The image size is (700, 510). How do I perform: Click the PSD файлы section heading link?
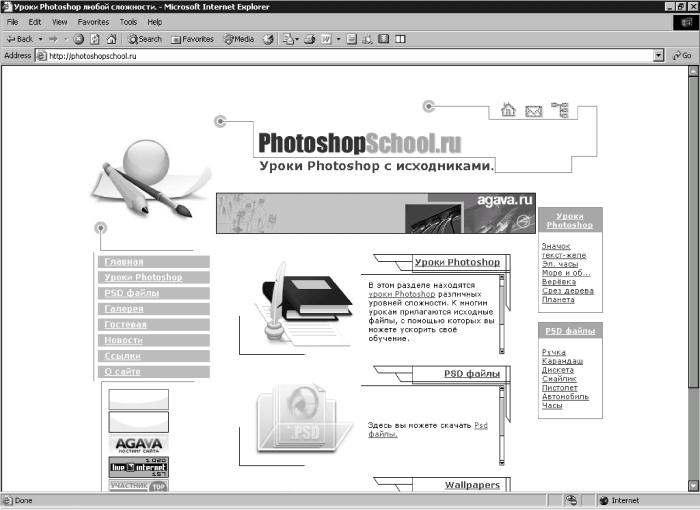click(472, 374)
